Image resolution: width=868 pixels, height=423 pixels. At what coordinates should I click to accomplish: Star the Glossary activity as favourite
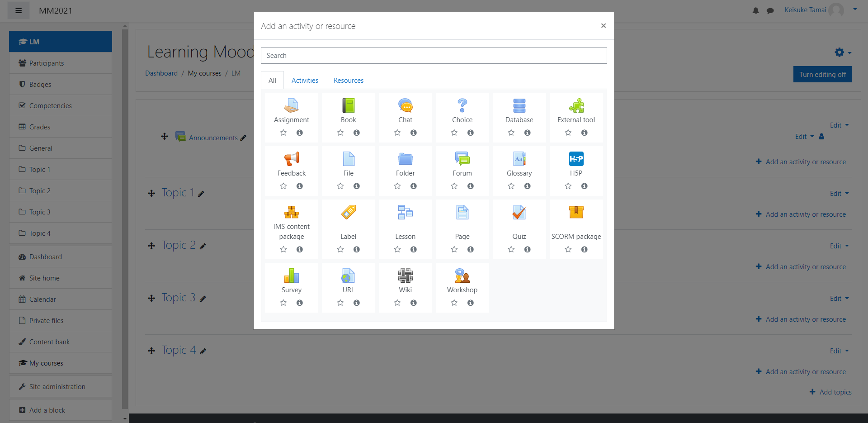511,186
